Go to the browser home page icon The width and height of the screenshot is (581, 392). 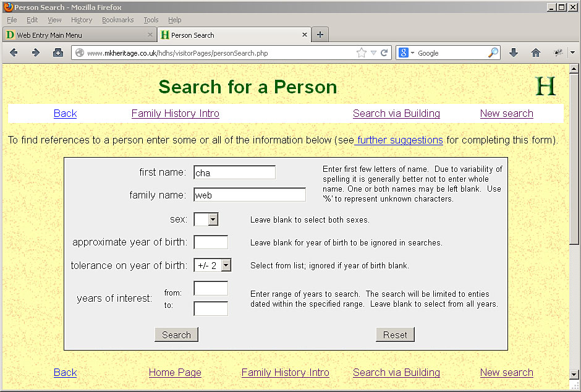[x=535, y=53]
